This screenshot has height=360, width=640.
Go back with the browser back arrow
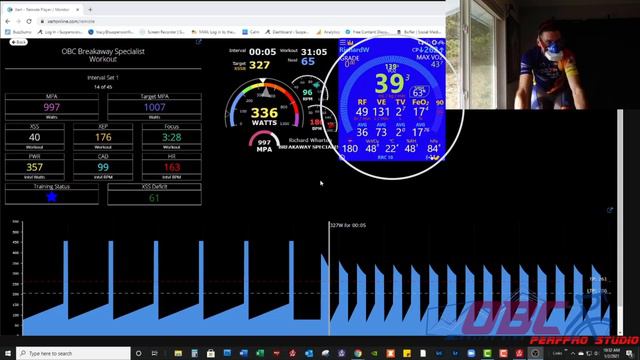click(8, 21)
